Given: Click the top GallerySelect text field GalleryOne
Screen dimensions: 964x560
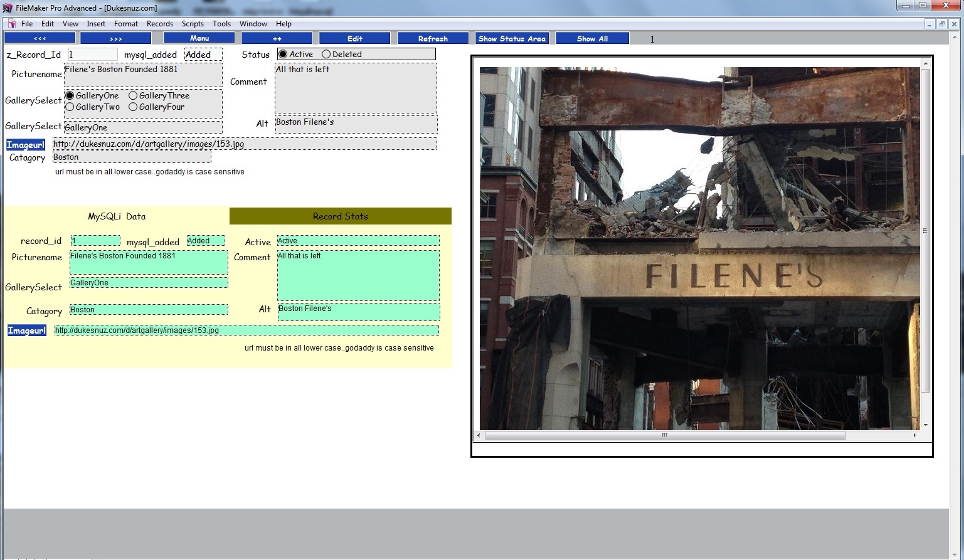Looking at the screenshot, I should 143,127.
